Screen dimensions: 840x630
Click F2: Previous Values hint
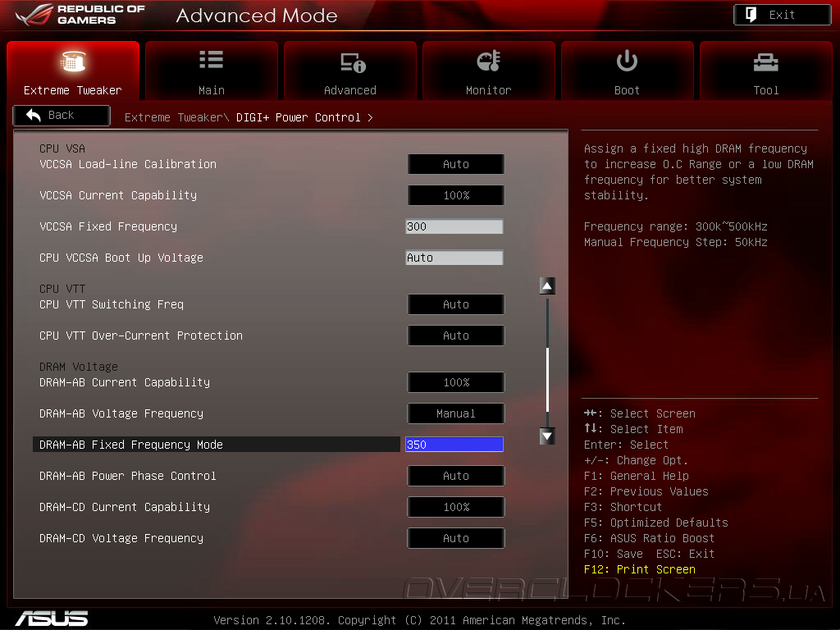646,491
